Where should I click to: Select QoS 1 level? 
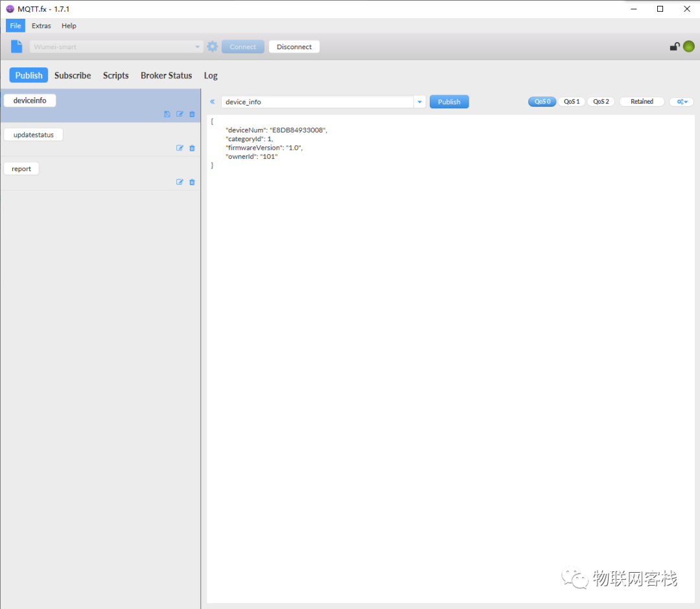(572, 102)
